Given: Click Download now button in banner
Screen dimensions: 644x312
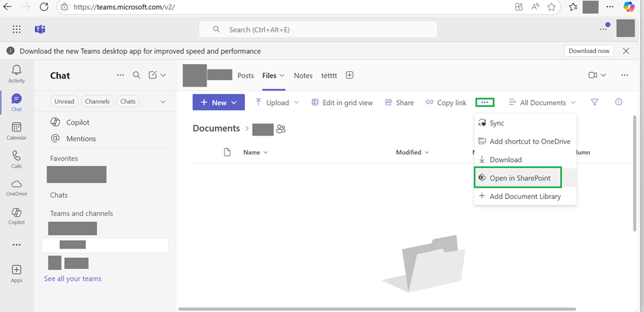Looking at the screenshot, I should (x=589, y=51).
